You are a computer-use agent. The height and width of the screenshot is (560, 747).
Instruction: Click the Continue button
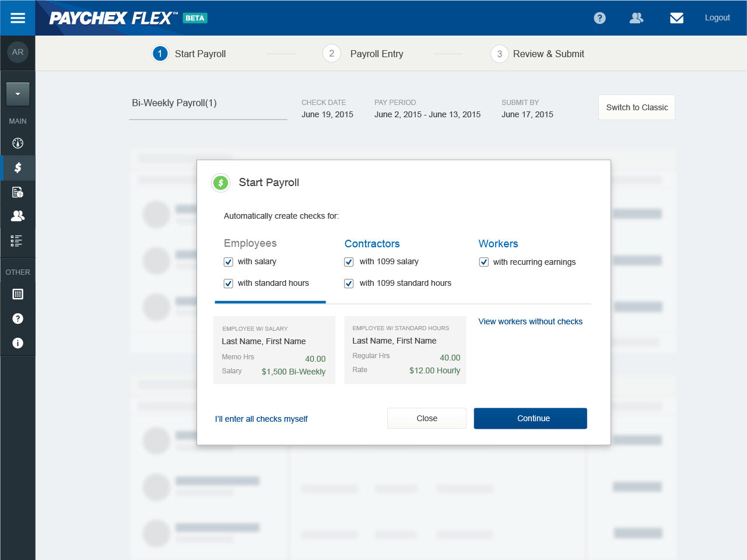pos(530,418)
